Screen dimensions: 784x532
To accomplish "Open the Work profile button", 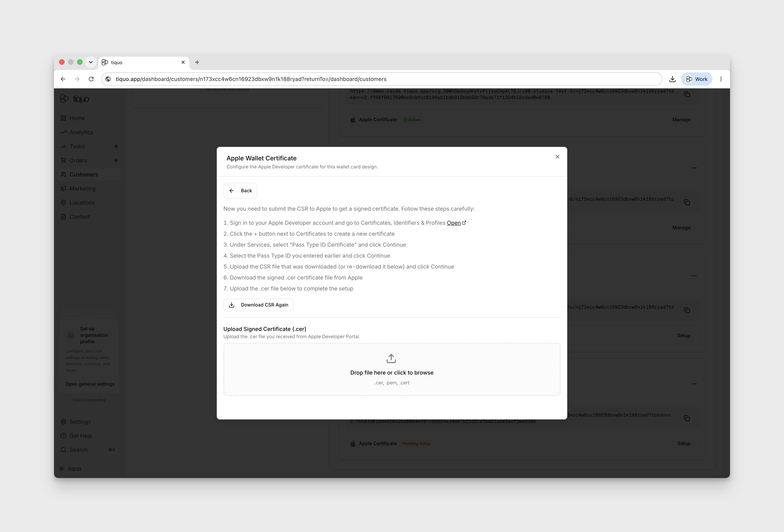I will 696,79.
